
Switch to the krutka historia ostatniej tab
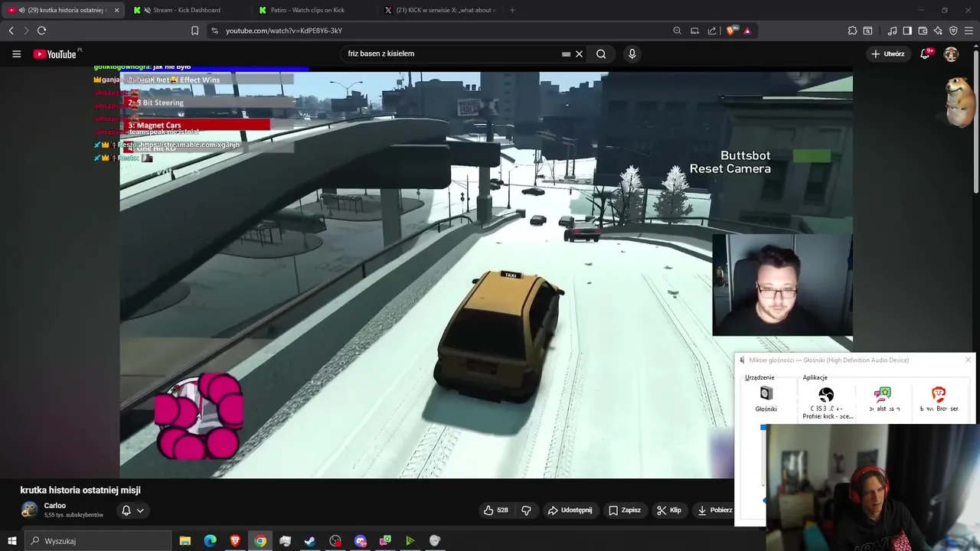coord(64,10)
